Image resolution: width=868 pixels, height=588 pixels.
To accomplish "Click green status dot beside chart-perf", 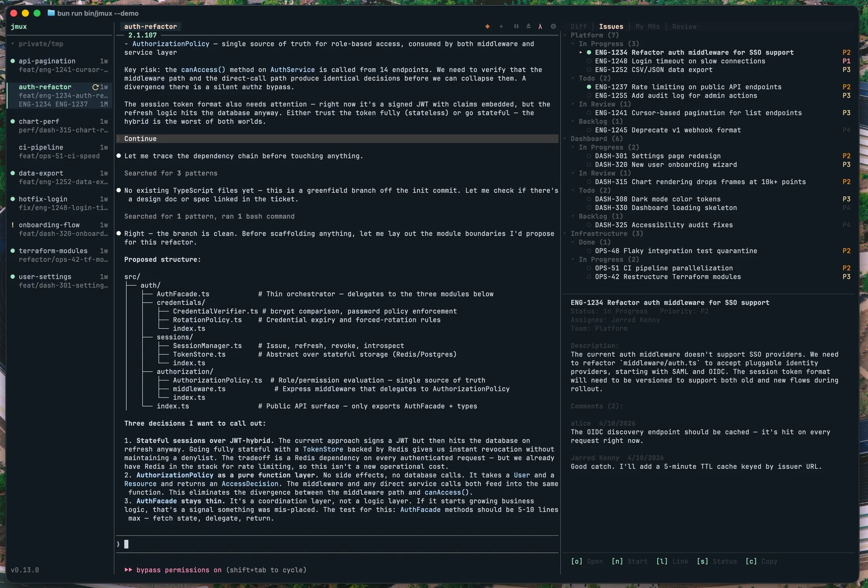I will pyautogui.click(x=13, y=121).
